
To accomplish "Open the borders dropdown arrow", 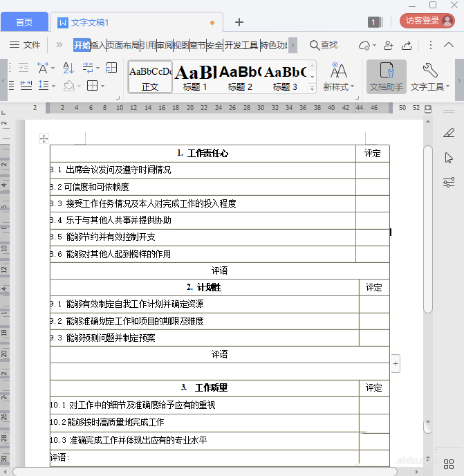I will point(102,86).
